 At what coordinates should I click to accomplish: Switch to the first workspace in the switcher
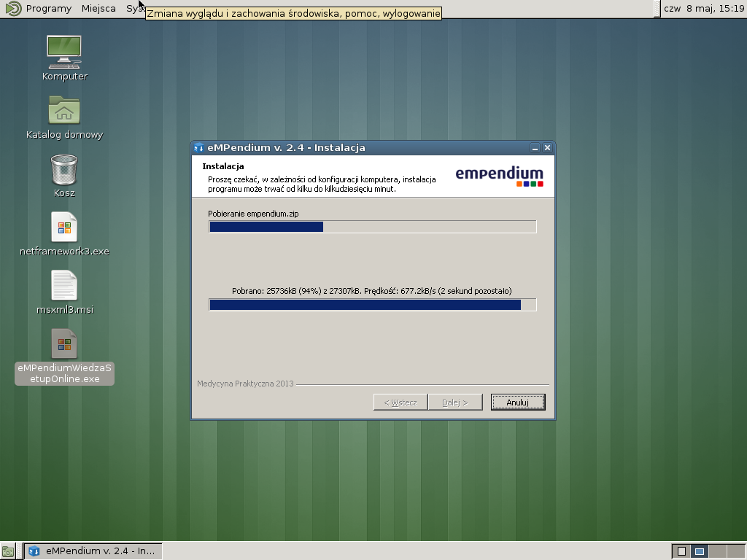tap(681, 551)
